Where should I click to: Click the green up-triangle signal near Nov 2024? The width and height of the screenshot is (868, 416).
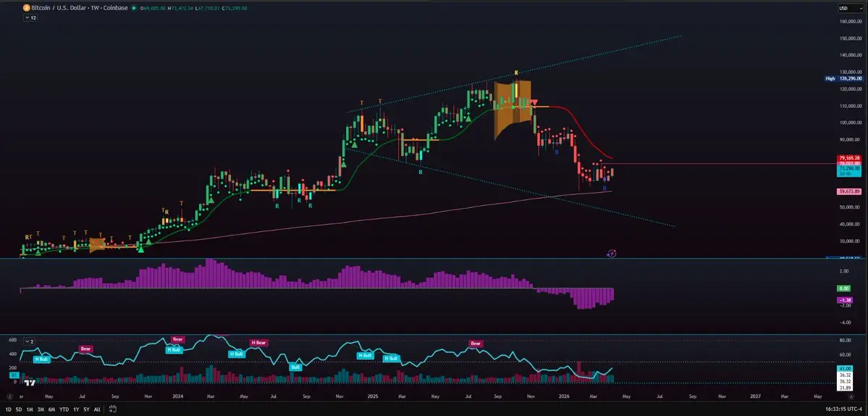click(343, 163)
